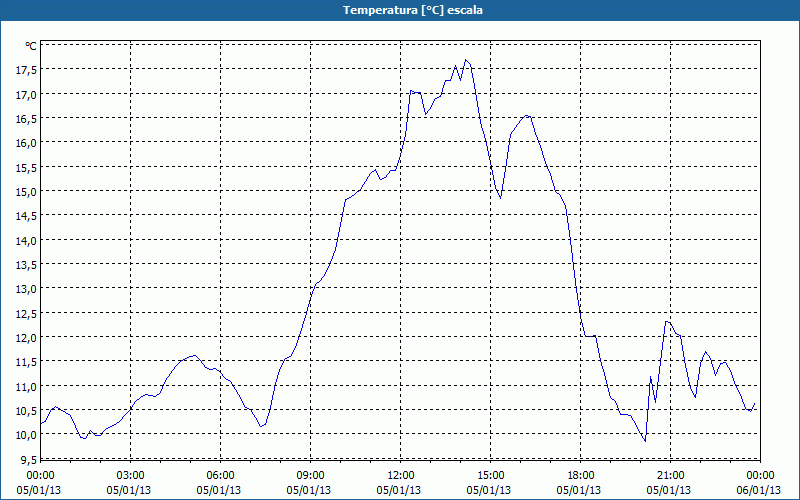Select the 13,0 y-axis value
This screenshot has width=800, height=500.
tap(26, 289)
